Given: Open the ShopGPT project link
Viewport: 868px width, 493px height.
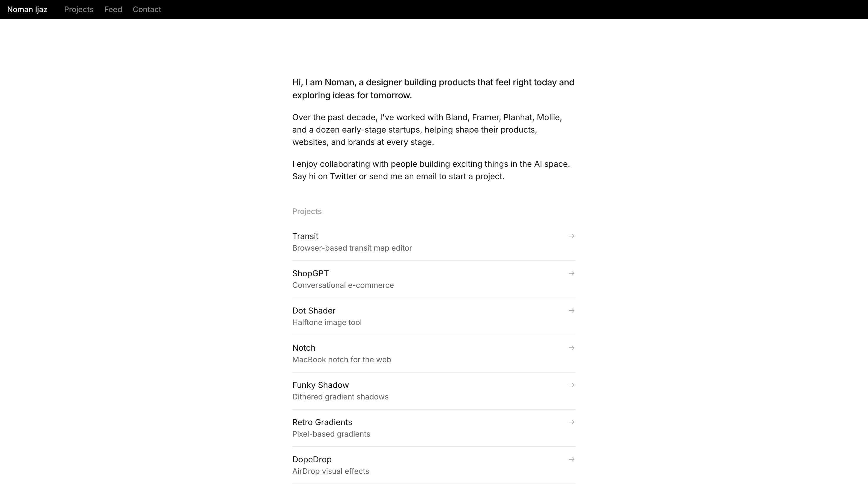Looking at the screenshot, I should tap(310, 274).
